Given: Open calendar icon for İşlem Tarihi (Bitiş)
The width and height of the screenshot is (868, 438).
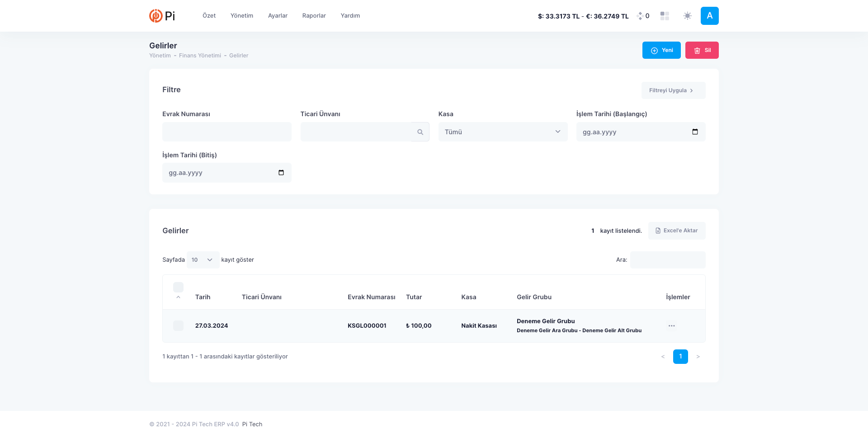Looking at the screenshot, I should tap(281, 173).
